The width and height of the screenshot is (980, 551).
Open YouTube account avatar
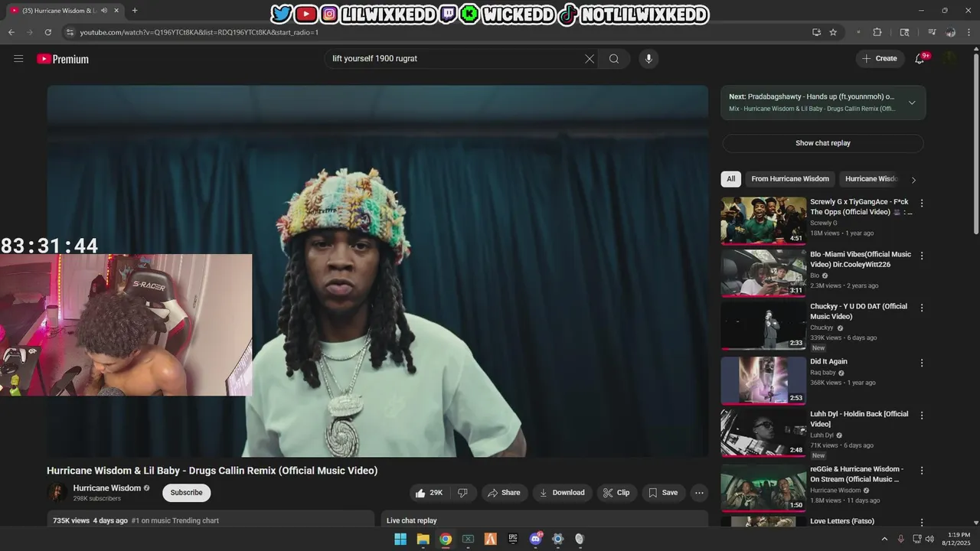[950, 59]
